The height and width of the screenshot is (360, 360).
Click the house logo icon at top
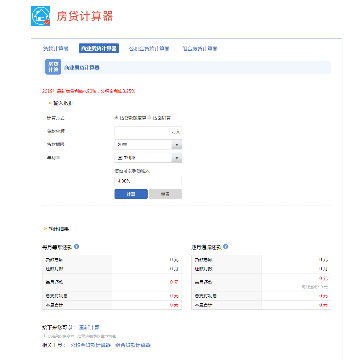41,16
